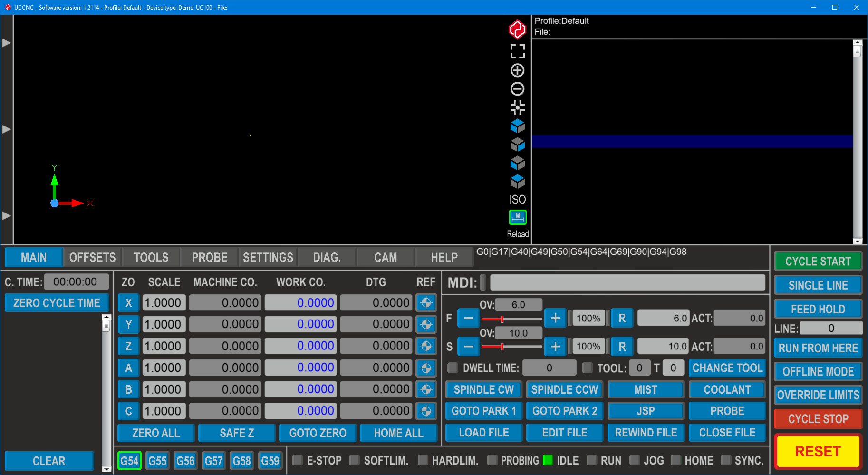Click the fullscreen toolpath view icon
Screen dimensions: 868x475
[517, 51]
